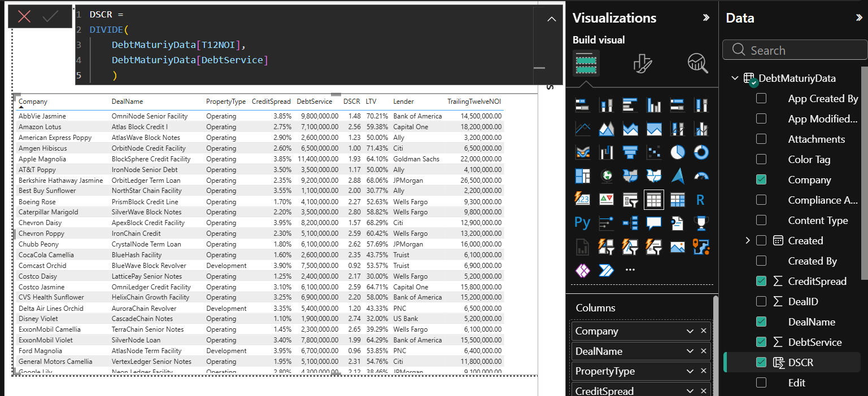The width and height of the screenshot is (868, 396).
Task: Open the Format visual paintbrush tab
Action: [642, 63]
